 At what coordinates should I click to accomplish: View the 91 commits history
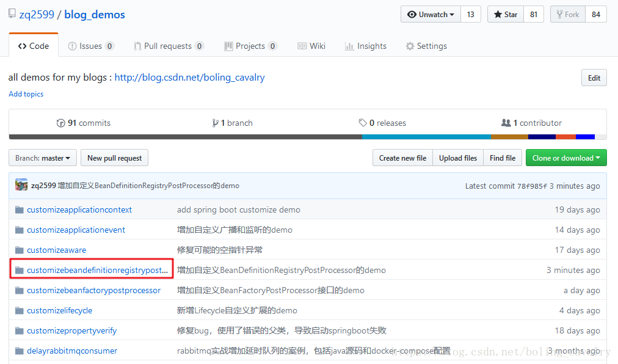83,123
